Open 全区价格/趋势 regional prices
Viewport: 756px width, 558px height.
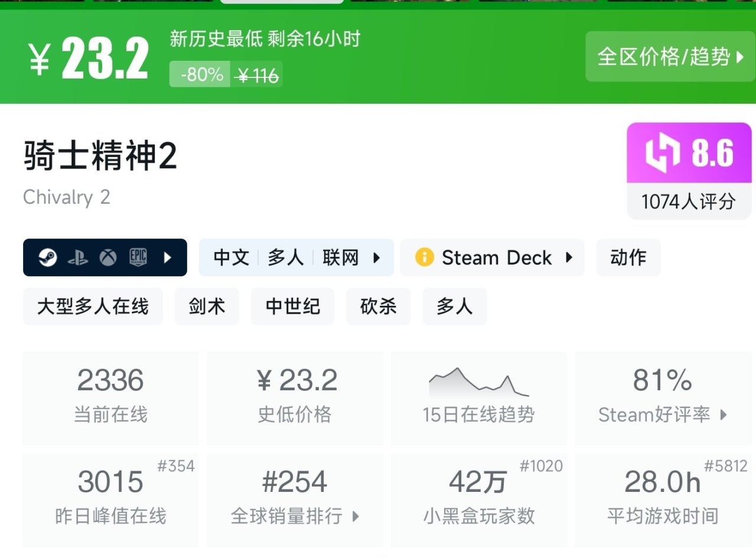(x=670, y=57)
